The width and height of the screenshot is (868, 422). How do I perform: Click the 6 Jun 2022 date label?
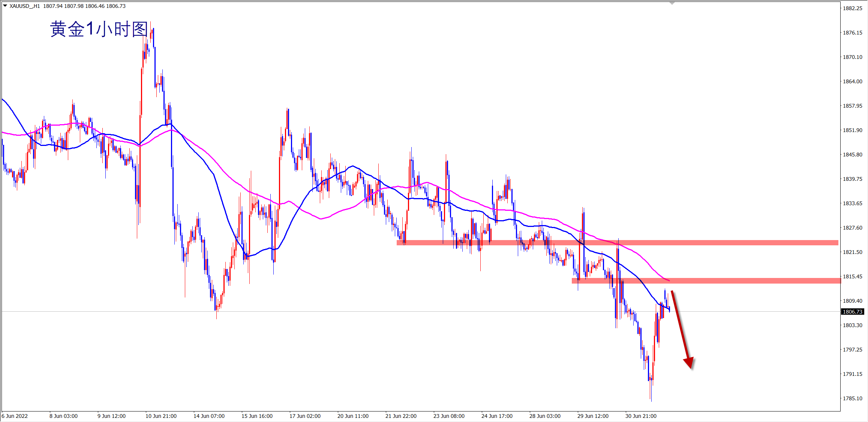(x=15, y=416)
